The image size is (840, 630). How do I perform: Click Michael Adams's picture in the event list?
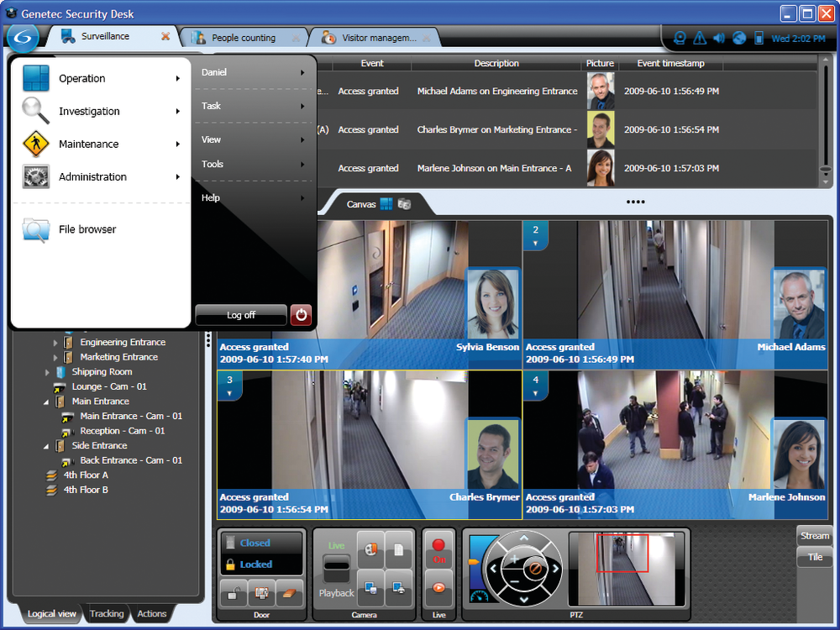click(x=600, y=90)
